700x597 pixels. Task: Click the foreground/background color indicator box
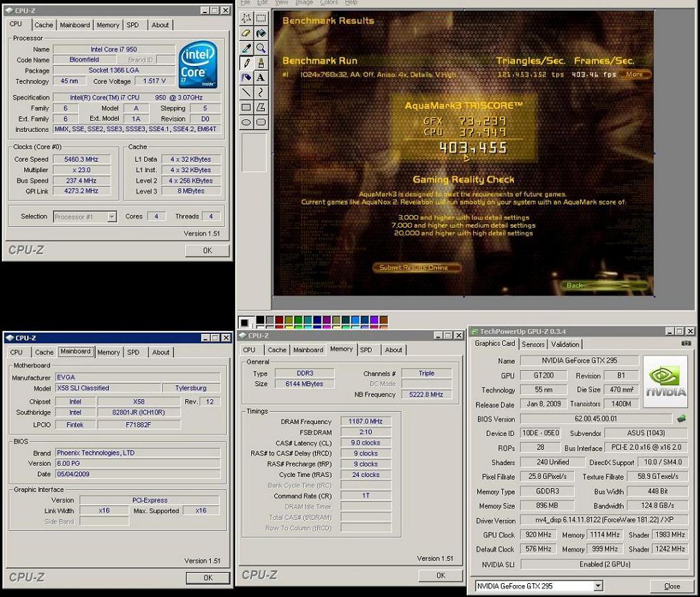245,322
